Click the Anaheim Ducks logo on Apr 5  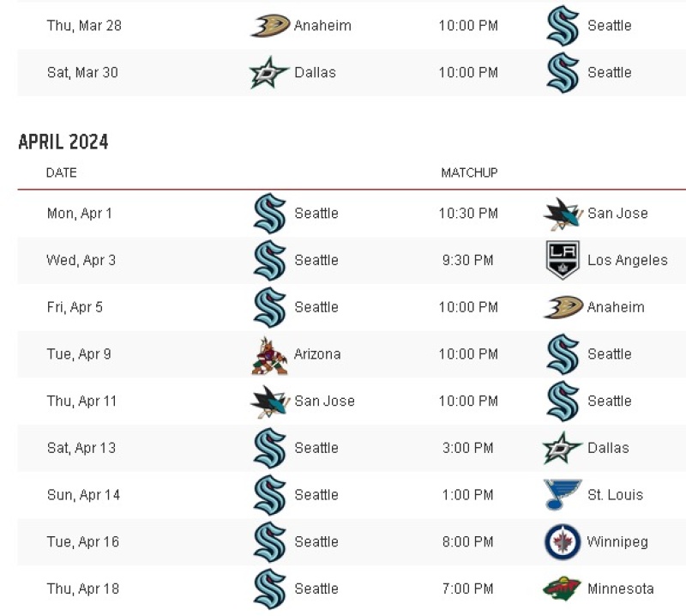click(563, 307)
